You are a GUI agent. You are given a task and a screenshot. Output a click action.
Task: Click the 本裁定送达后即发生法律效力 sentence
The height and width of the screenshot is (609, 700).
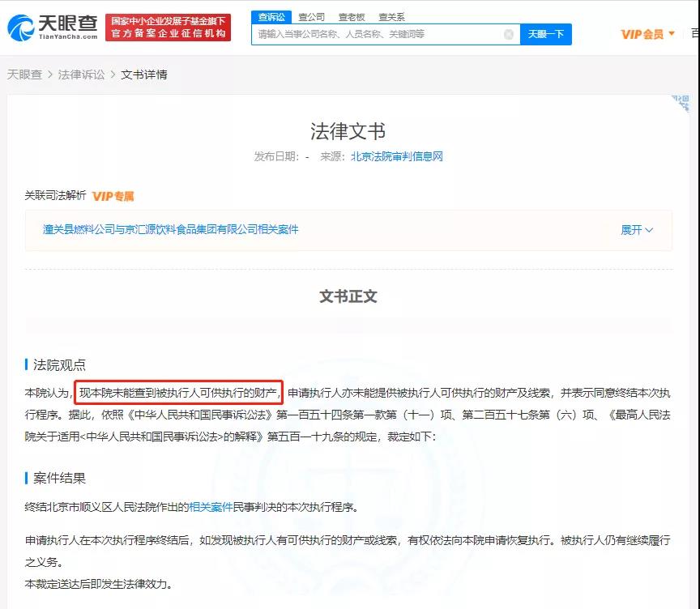99,584
